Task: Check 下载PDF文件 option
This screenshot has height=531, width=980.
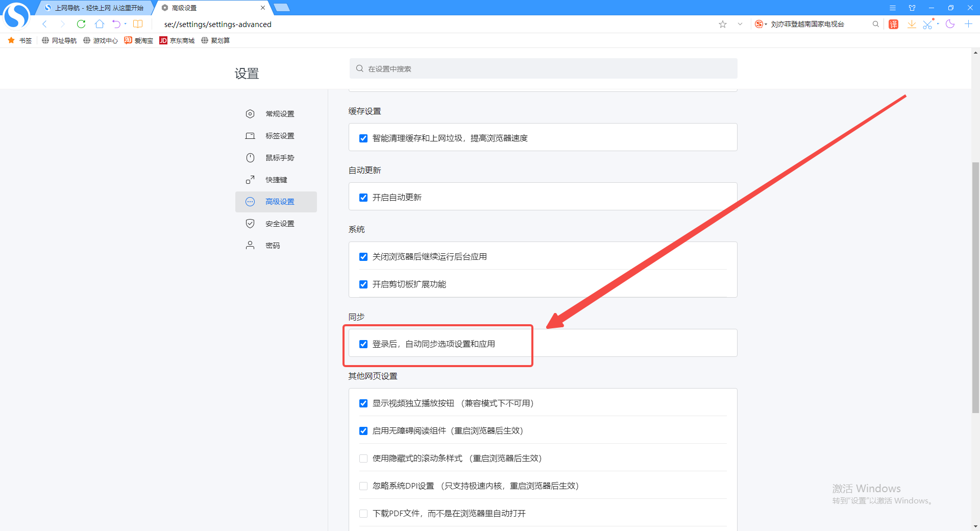Action: point(363,514)
